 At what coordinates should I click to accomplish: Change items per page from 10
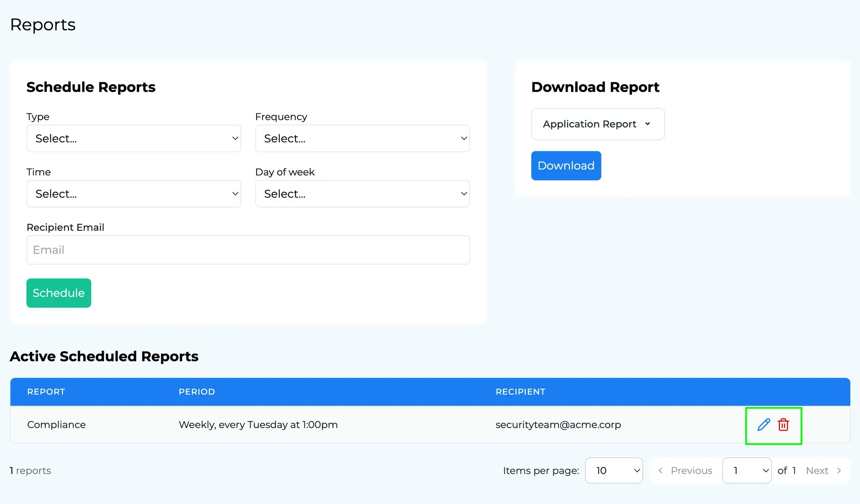click(614, 471)
